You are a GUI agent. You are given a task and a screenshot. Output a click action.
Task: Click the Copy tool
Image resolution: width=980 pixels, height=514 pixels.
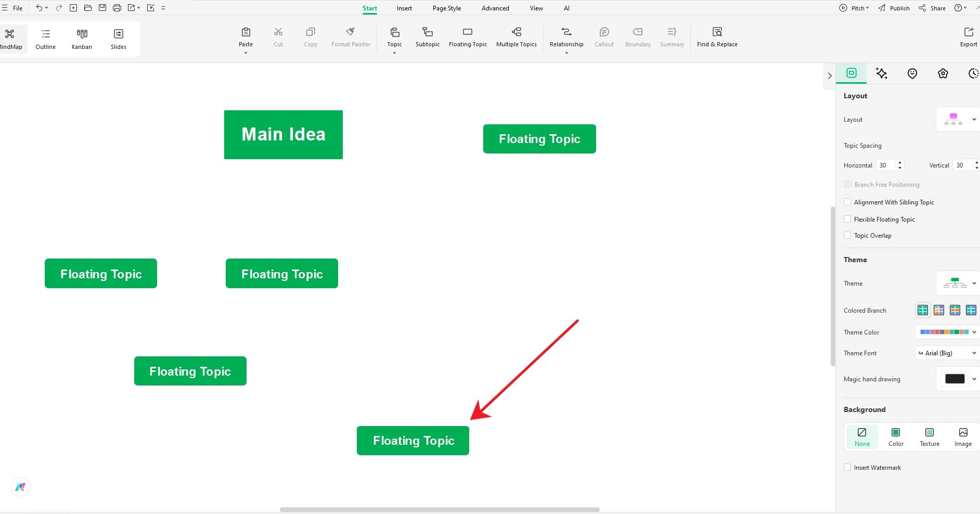pos(311,37)
